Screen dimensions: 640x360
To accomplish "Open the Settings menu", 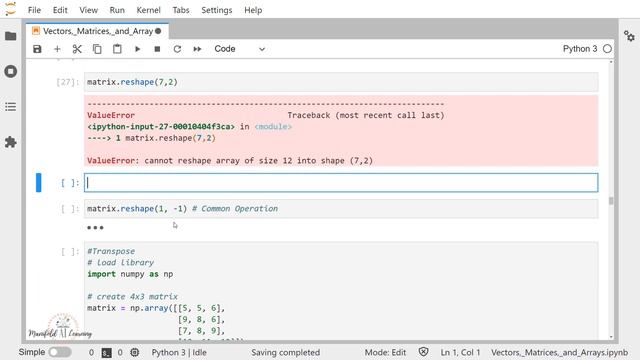I will point(216,10).
